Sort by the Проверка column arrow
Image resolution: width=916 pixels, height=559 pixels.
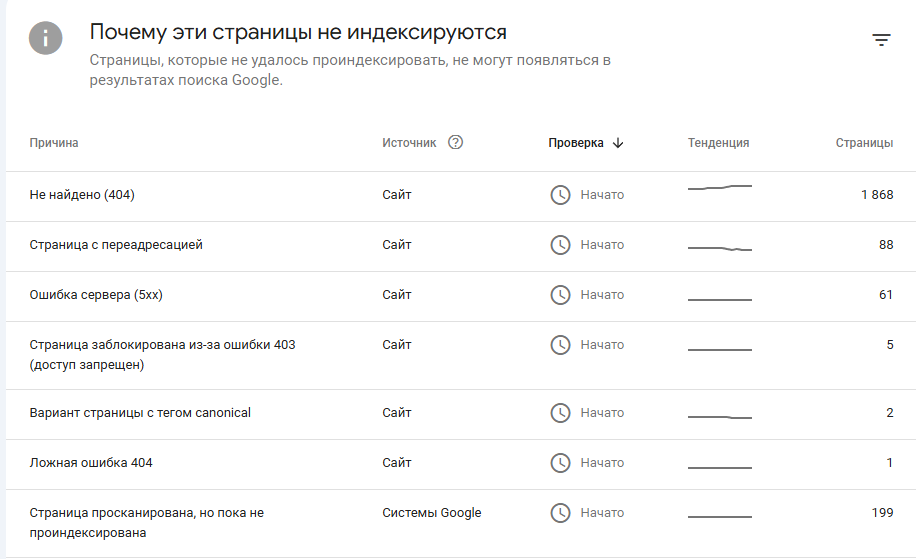(x=618, y=143)
